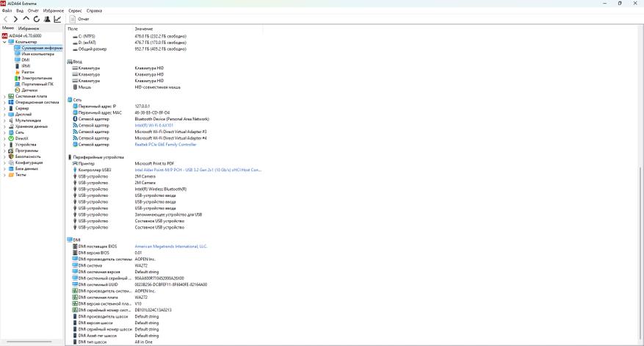The width and height of the screenshot is (644, 346).
Task: Click the sidebar horizontal scrollbar
Action: tap(29, 342)
